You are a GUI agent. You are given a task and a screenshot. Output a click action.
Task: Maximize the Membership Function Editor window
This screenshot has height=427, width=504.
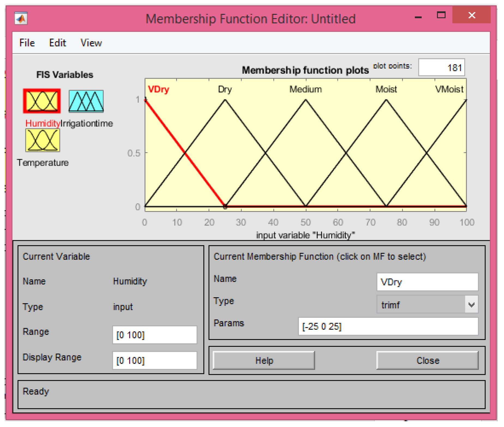(441, 15)
